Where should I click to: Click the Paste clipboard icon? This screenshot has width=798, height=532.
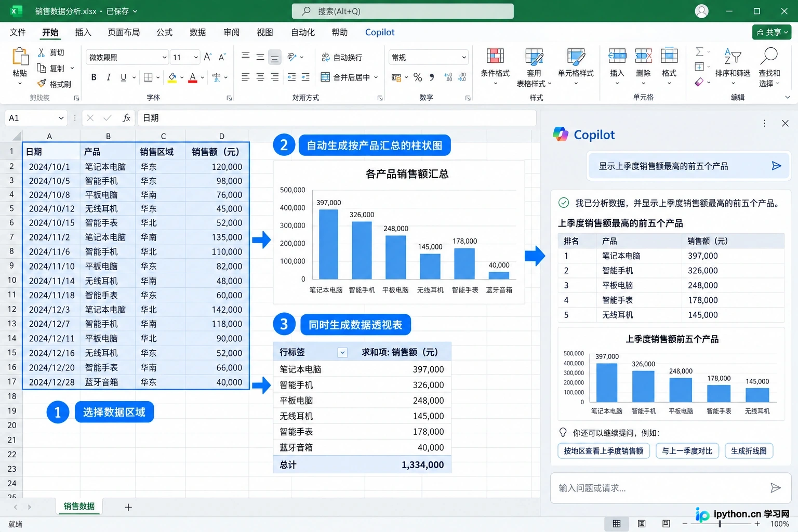[x=20, y=57]
